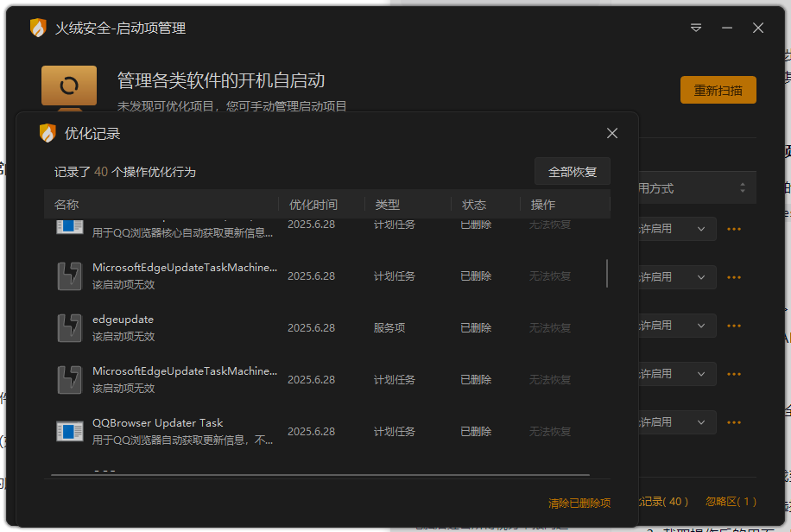This screenshot has height=532, width=791.
Task: Click the vertical scrollbar of the records list
Action: pyautogui.click(x=610, y=272)
